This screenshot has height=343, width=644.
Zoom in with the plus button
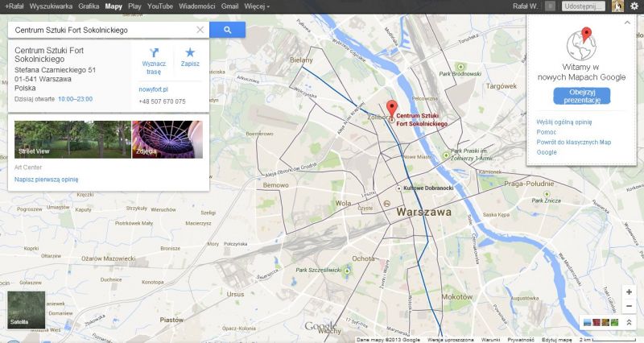(x=629, y=292)
